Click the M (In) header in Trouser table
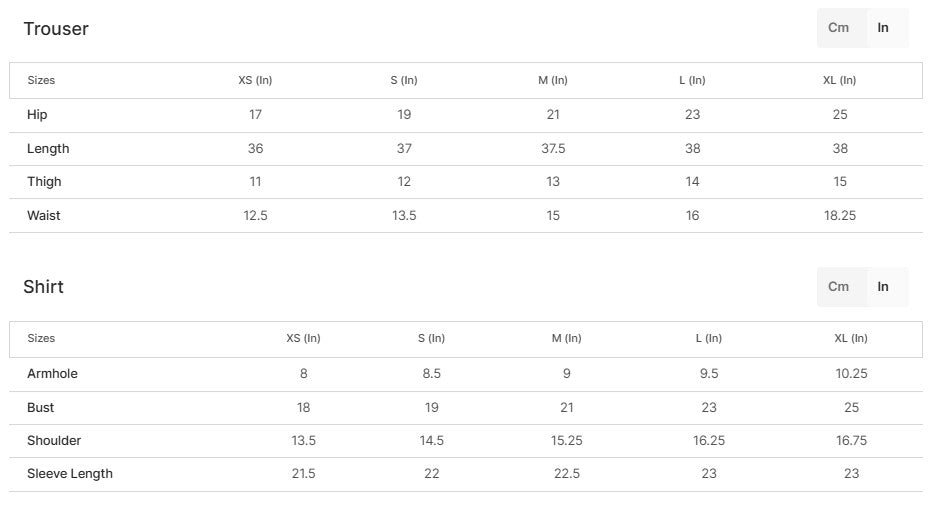Viewport: 932px width, 509px height. tap(553, 80)
